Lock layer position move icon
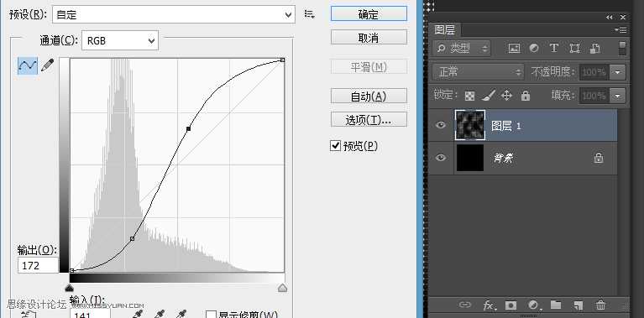Image resolution: width=644 pixels, height=318 pixels. [x=507, y=96]
